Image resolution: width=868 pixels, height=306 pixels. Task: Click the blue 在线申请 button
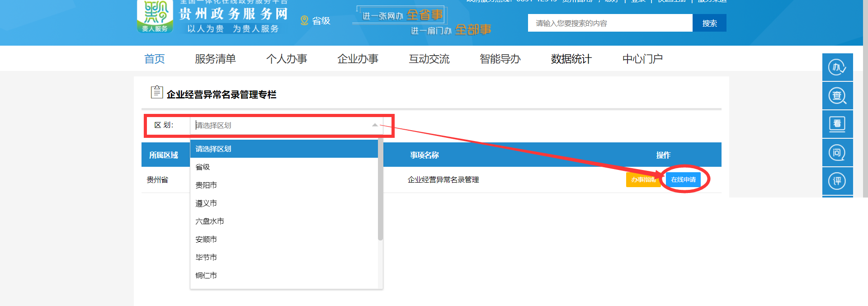click(683, 179)
